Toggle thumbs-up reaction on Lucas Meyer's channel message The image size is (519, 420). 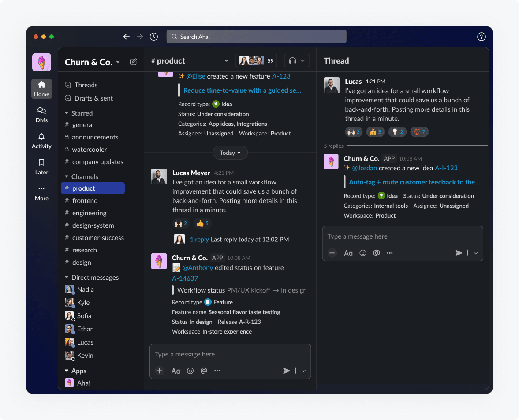click(x=202, y=224)
